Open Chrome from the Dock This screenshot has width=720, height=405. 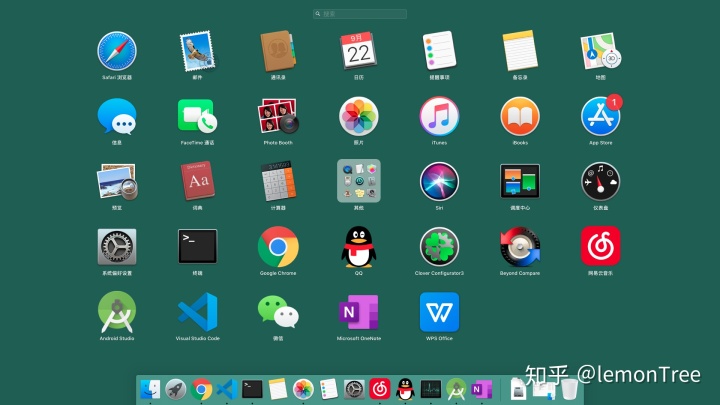201,390
